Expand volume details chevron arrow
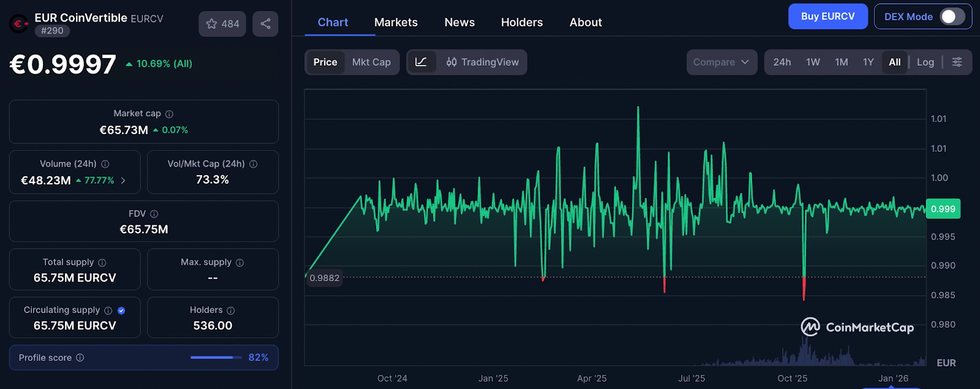The width and height of the screenshot is (980, 389). point(123,180)
